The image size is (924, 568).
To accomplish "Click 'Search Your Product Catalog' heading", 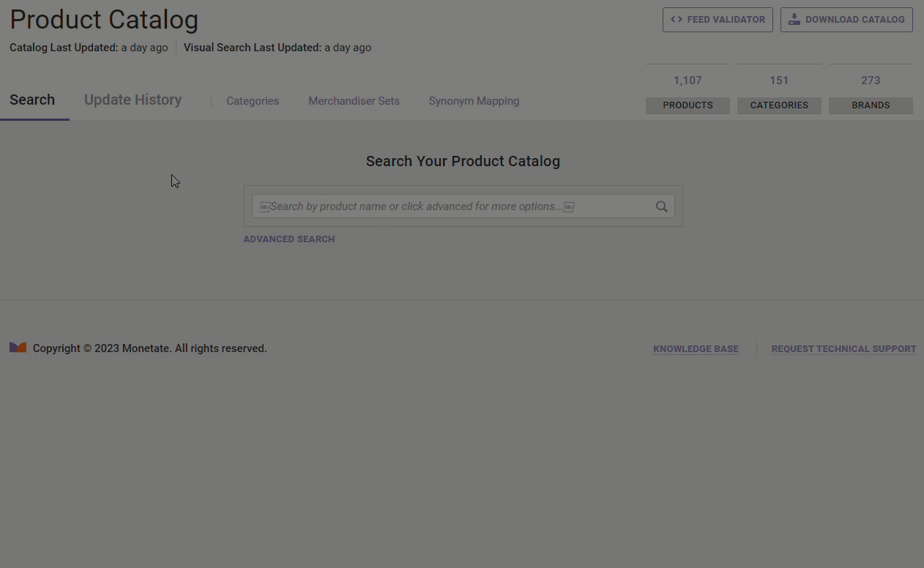I will tap(463, 161).
